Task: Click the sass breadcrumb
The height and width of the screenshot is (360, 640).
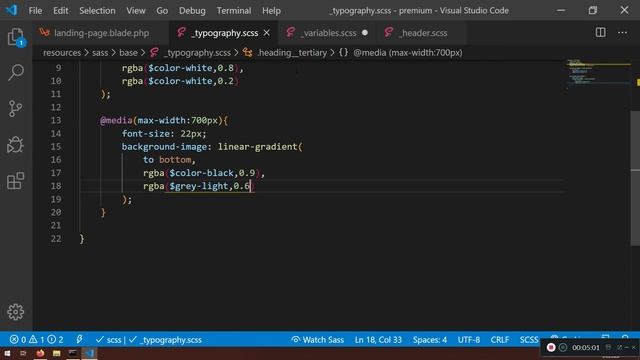Action: point(100,53)
